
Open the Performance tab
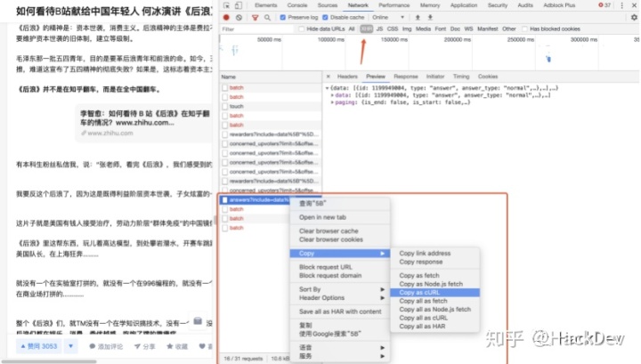coord(394,5)
